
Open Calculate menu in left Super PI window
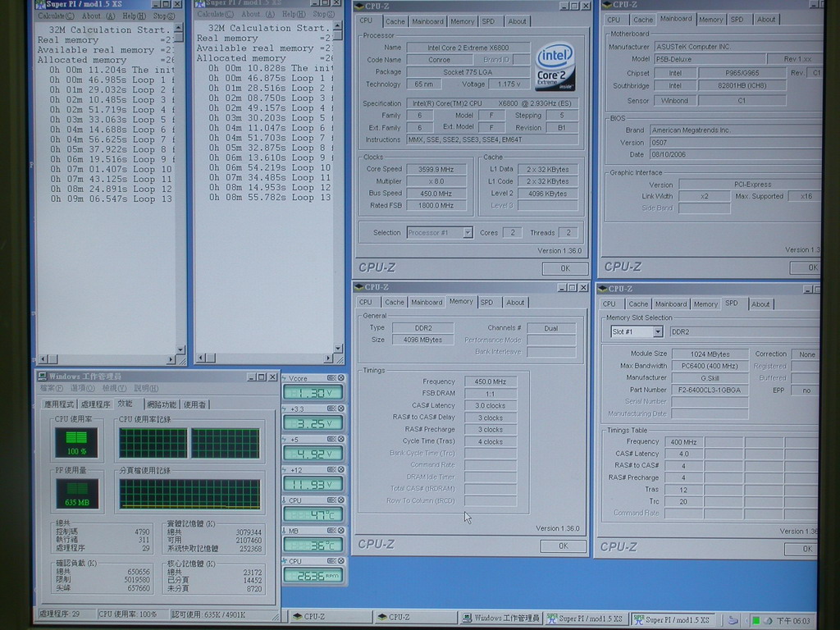[56, 16]
